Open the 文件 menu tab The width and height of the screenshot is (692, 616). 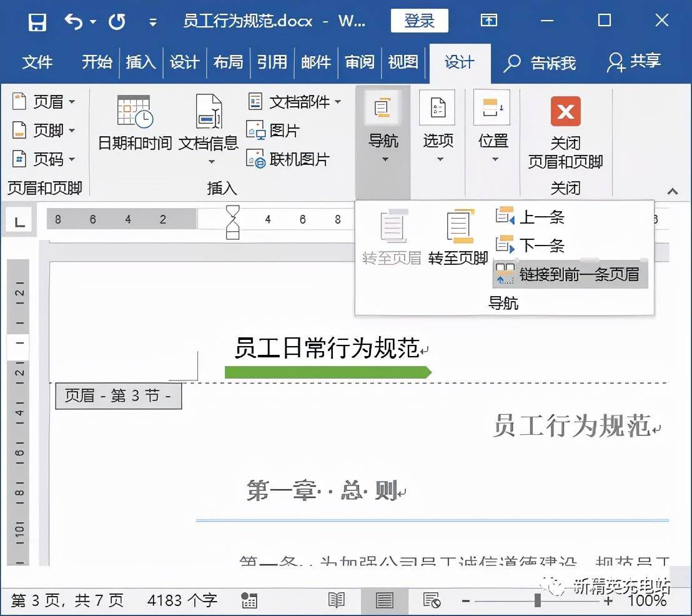point(37,62)
